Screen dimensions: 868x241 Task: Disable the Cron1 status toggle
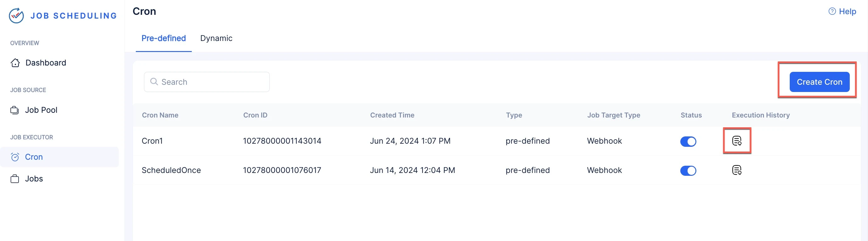[x=688, y=141]
